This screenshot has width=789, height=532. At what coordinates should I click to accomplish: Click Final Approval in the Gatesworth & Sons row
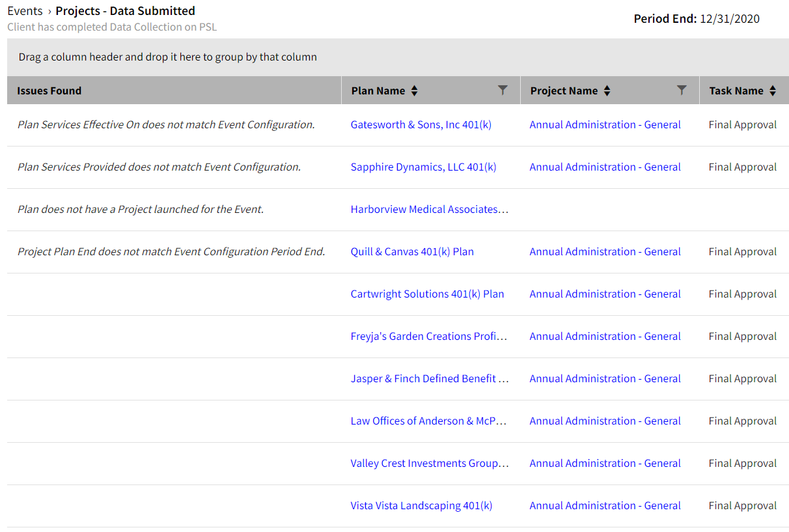pos(743,125)
